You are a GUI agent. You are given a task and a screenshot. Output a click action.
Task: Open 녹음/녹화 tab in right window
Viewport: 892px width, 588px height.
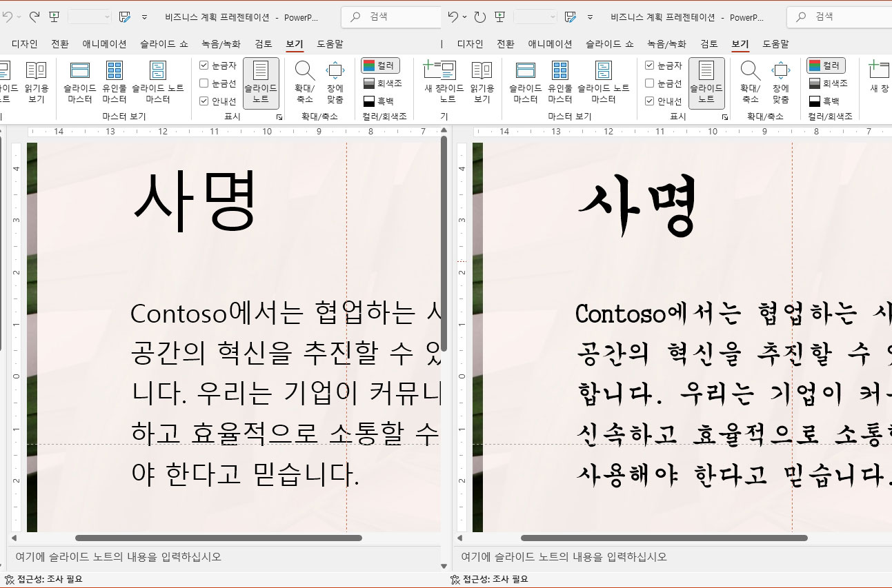tap(666, 44)
